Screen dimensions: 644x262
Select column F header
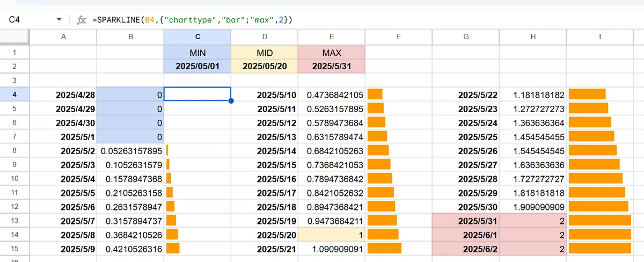(399, 37)
